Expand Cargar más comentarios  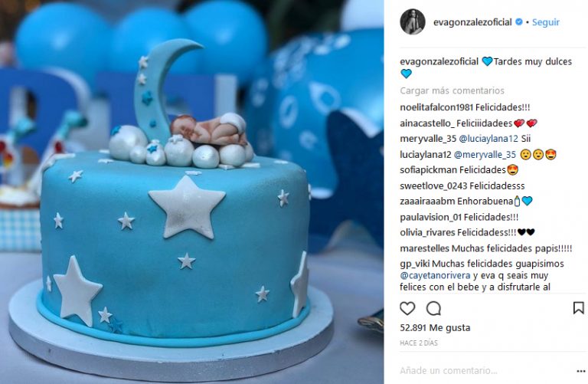pos(452,91)
